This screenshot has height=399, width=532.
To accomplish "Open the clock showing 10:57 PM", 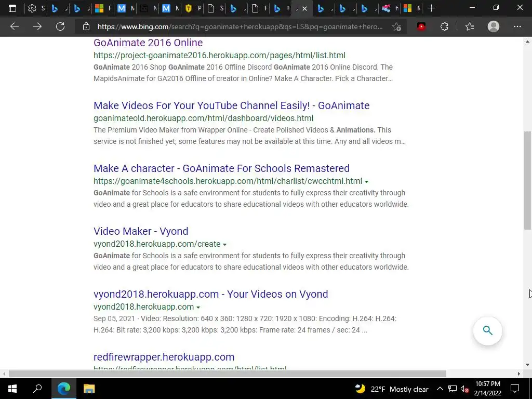I will click(487, 389).
